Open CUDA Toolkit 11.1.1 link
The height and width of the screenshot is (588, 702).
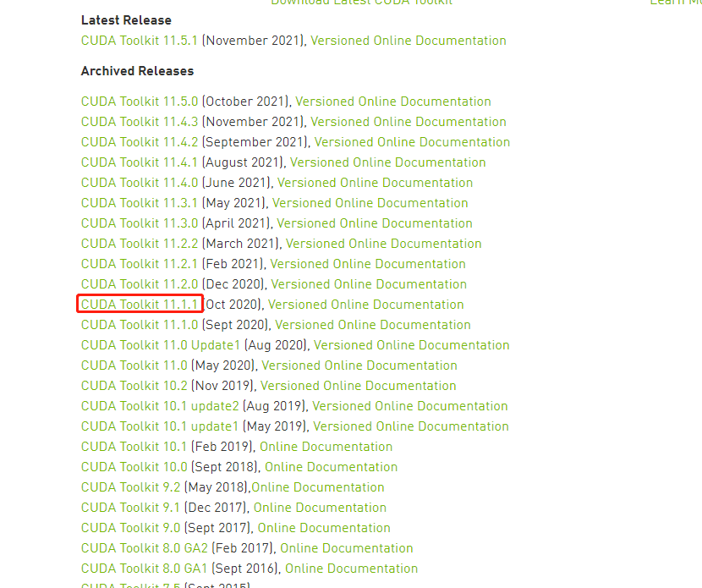tap(140, 305)
